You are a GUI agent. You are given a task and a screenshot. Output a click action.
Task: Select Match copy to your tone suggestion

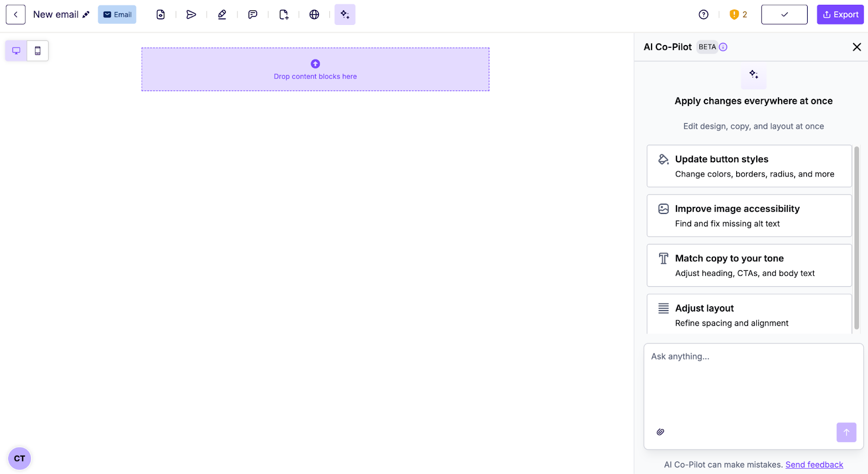coord(749,266)
